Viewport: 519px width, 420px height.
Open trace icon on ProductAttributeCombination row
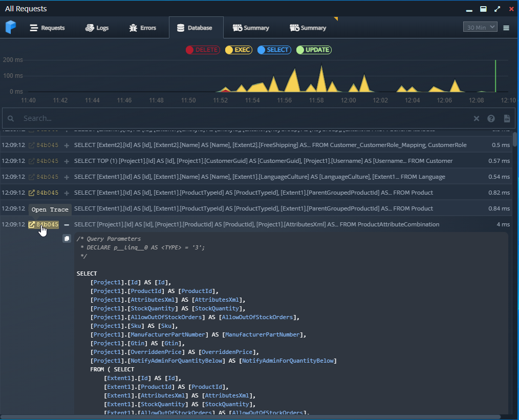31,224
